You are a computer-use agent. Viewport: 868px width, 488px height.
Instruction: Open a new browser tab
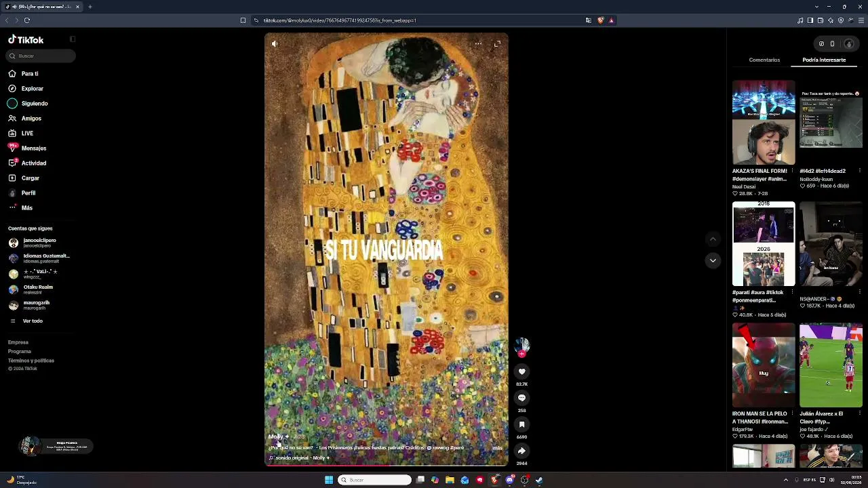(90, 7)
